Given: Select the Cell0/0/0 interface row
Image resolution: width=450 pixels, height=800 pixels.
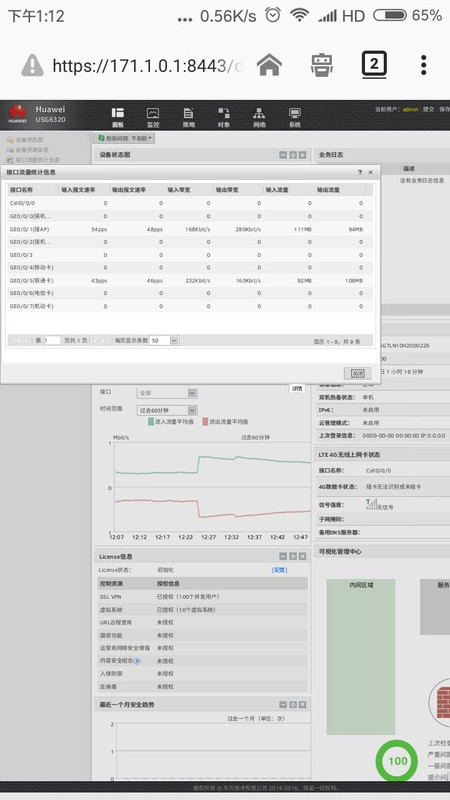Looking at the screenshot, I should click(x=190, y=203).
